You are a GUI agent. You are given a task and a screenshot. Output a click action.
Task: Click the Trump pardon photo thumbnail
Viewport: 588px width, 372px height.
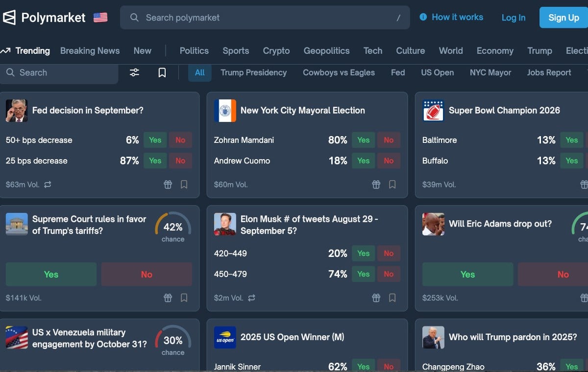click(433, 337)
